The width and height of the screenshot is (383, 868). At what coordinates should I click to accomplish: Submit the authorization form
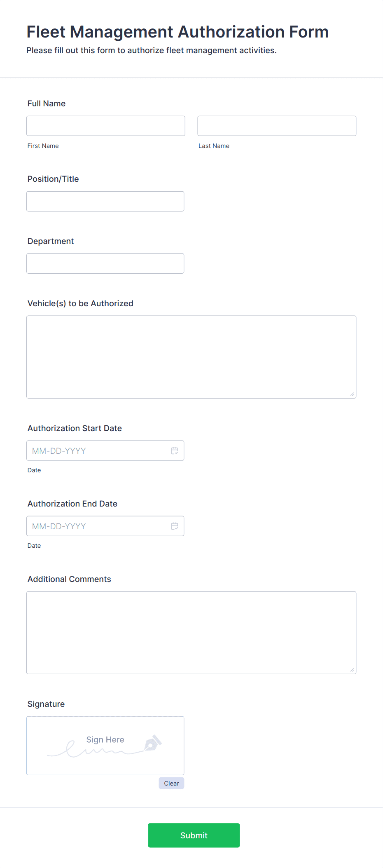point(194,835)
